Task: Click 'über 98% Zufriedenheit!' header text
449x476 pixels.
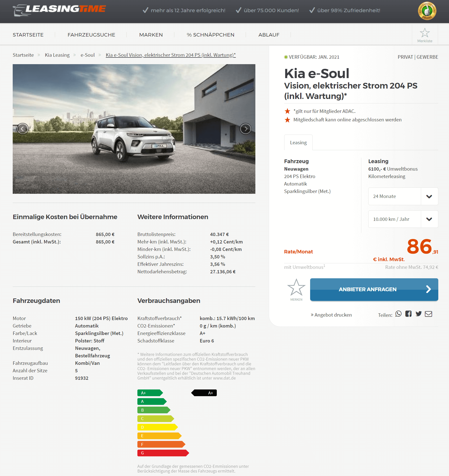Action: (349, 10)
